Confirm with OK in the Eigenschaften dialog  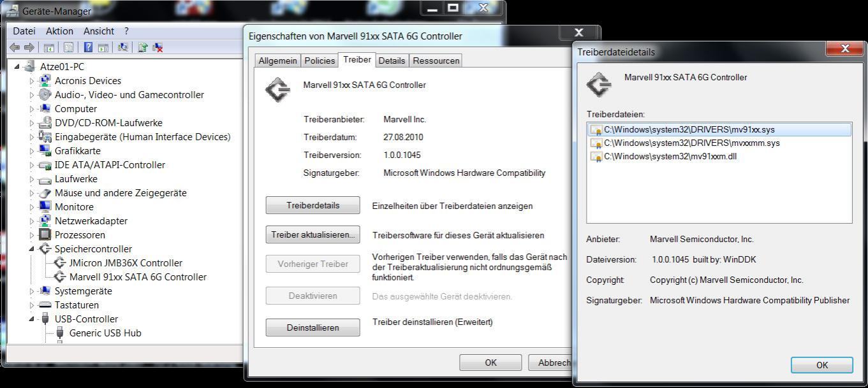(490, 363)
